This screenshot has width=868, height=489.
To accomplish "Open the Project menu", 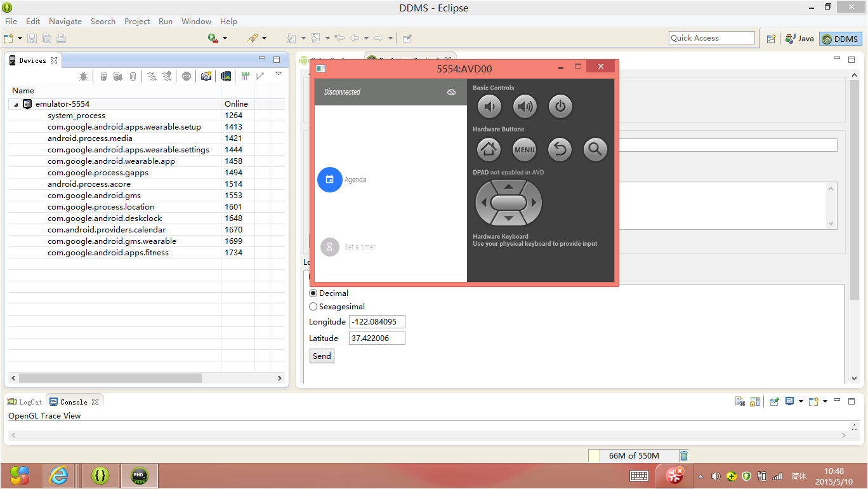I will pyautogui.click(x=137, y=21).
